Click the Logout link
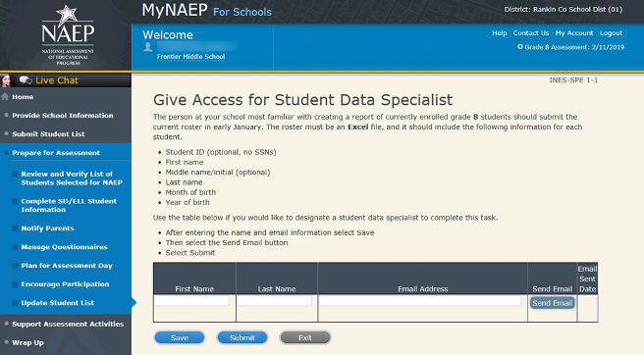 [611, 32]
